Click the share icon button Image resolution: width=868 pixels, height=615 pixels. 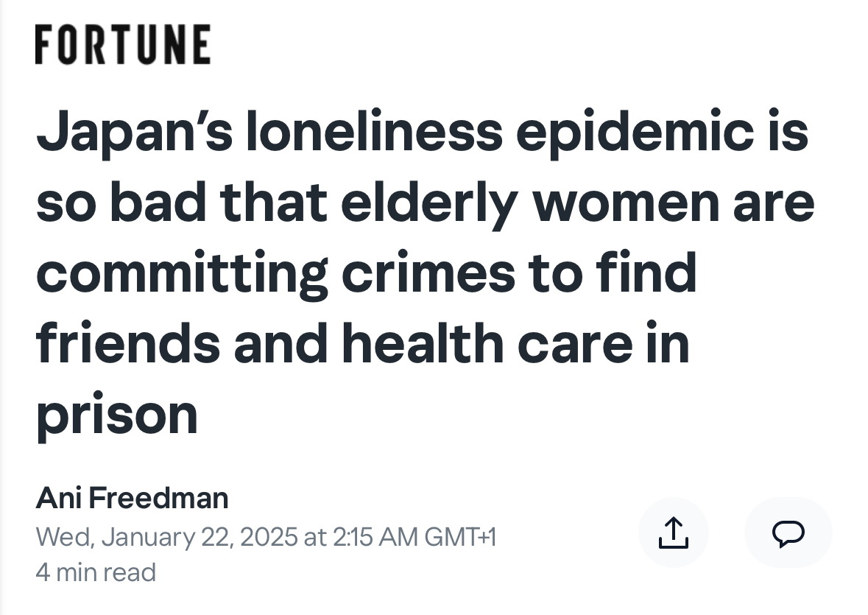point(673,533)
